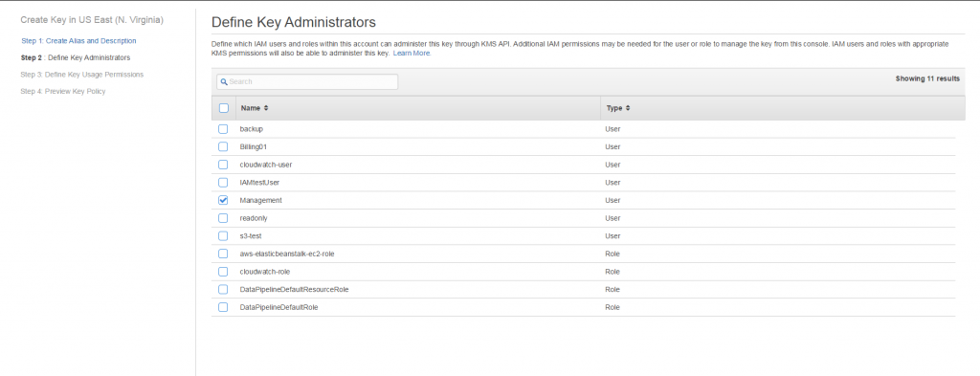Sort by Name column arrows
Screen dimensions: 980x376
pos(266,108)
